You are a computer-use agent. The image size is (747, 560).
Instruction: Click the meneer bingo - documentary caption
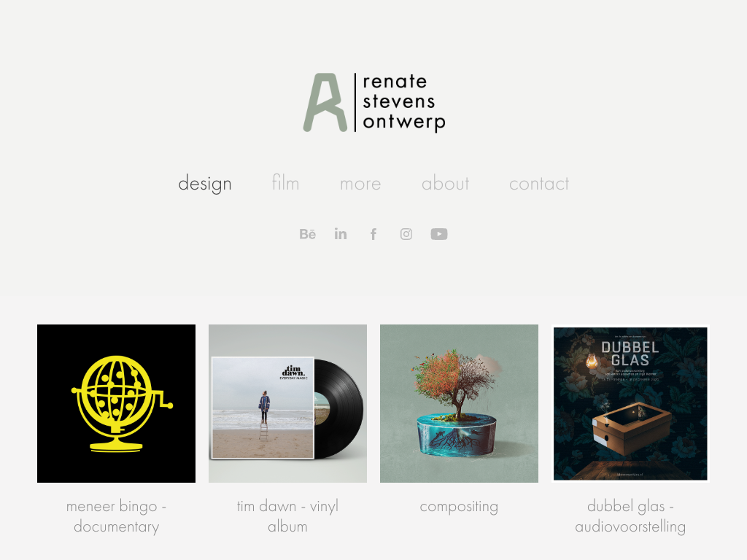click(116, 516)
